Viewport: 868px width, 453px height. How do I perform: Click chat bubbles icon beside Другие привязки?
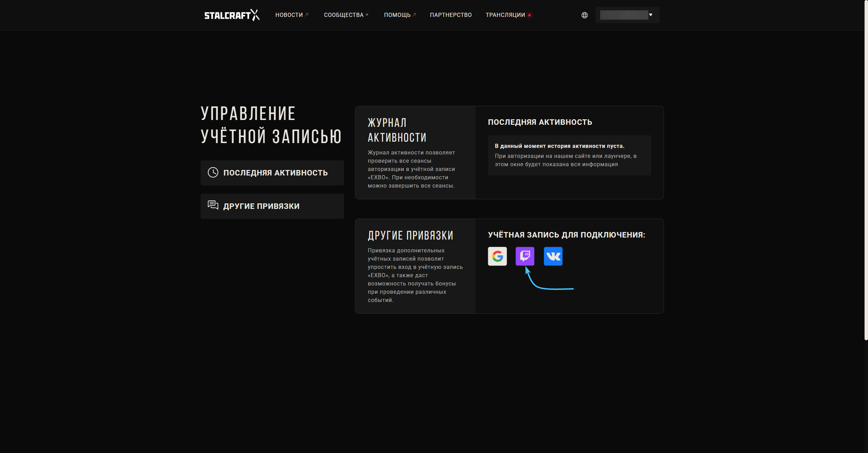213,205
